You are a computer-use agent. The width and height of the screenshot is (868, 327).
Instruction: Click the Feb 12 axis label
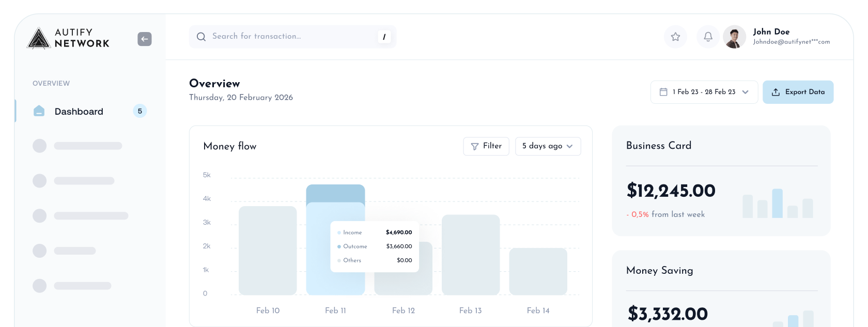click(x=404, y=310)
